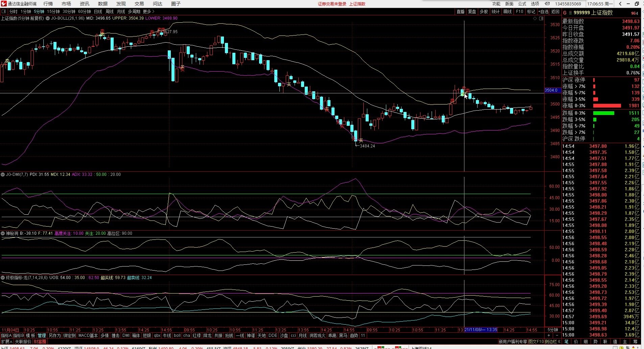The width and height of the screenshot is (644, 349).
Task: Switch to the 15分钟 period tab
Action: [x=53, y=11]
